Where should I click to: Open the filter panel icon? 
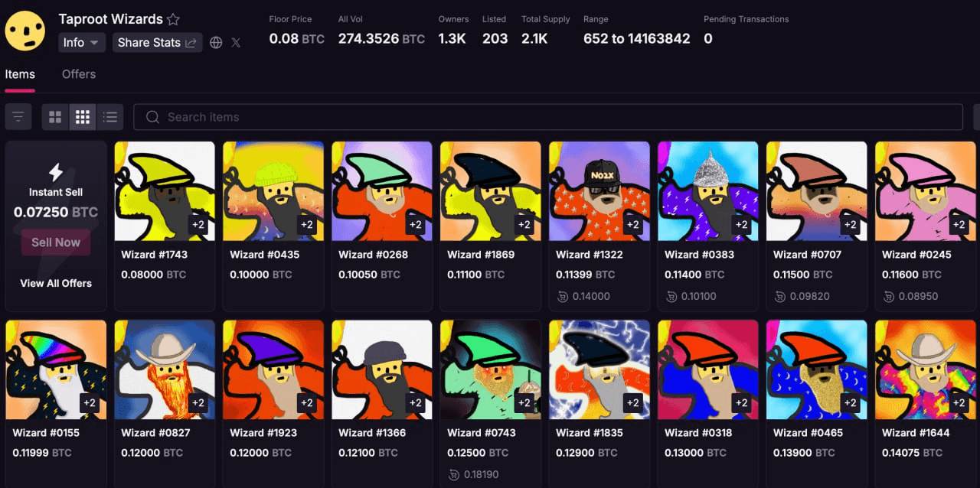tap(18, 117)
